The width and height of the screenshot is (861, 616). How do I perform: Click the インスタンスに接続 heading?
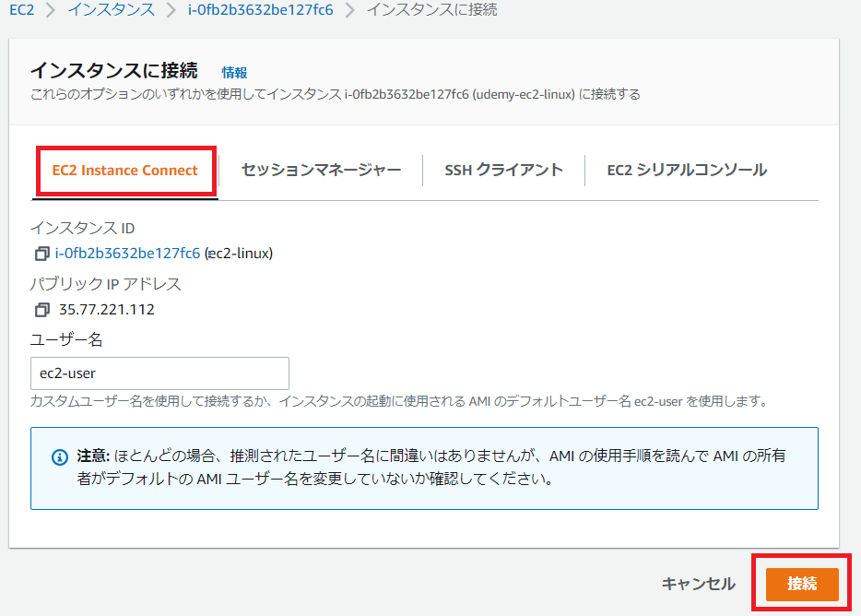coord(113,70)
